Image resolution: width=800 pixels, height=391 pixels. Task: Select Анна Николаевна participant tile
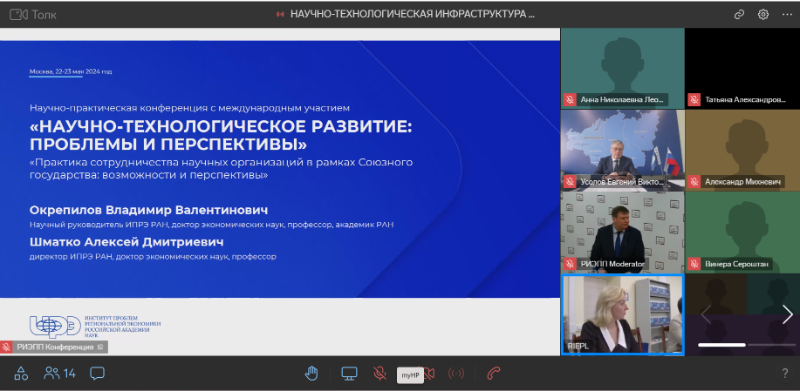(x=622, y=68)
